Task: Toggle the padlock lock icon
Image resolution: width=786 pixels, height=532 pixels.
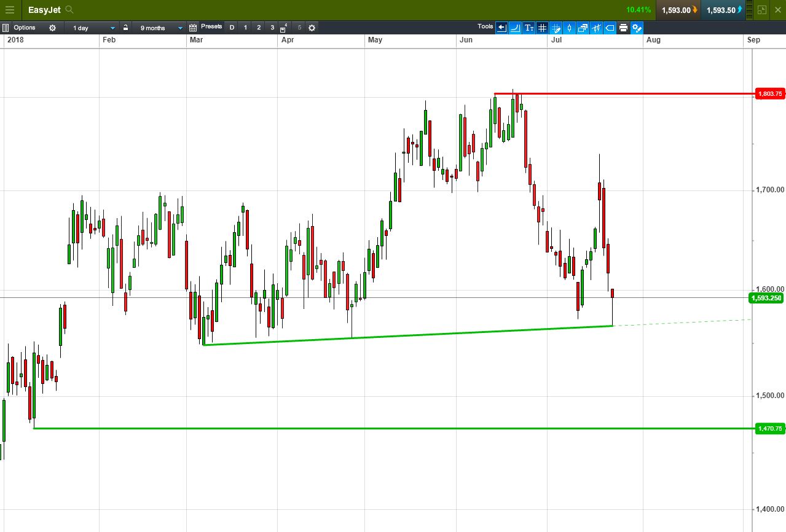Action: point(125,28)
